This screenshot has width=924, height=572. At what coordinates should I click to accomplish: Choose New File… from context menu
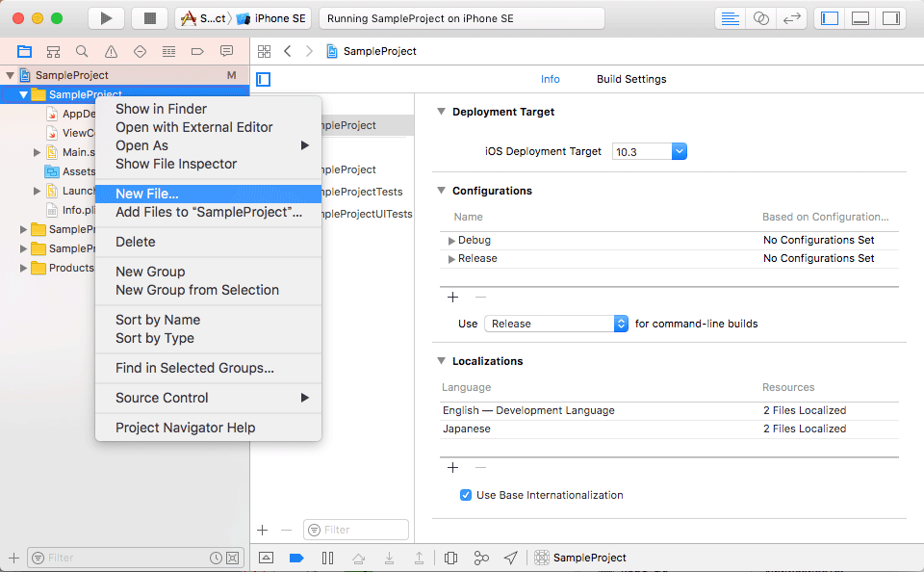208,194
